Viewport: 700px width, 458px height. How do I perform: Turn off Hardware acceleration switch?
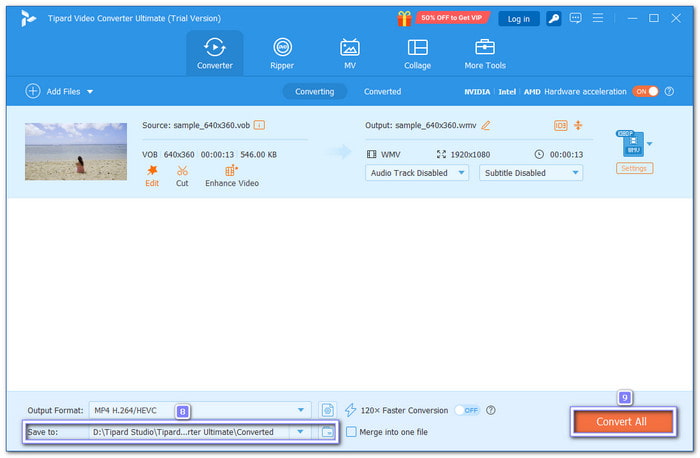645,92
